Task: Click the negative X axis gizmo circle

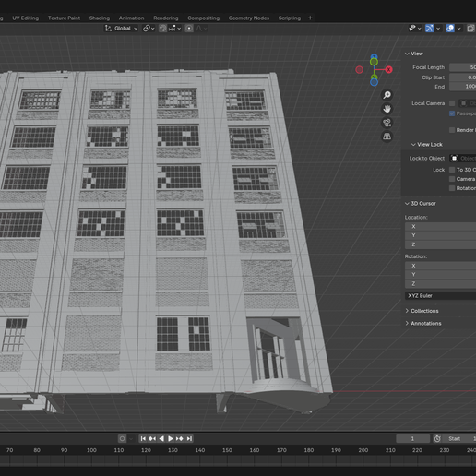Action: [359, 70]
